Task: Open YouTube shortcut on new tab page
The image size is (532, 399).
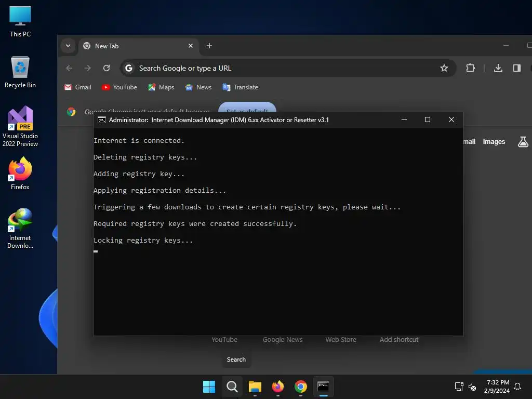Action: point(224,340)
